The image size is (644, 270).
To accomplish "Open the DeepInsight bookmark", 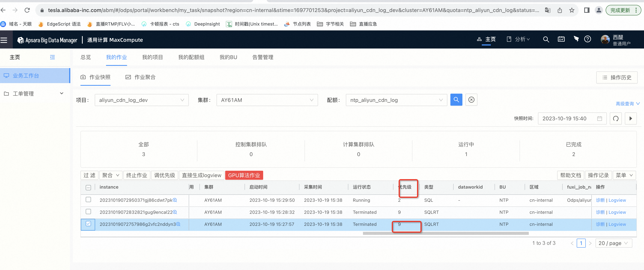I will click(x=203, y=24).
